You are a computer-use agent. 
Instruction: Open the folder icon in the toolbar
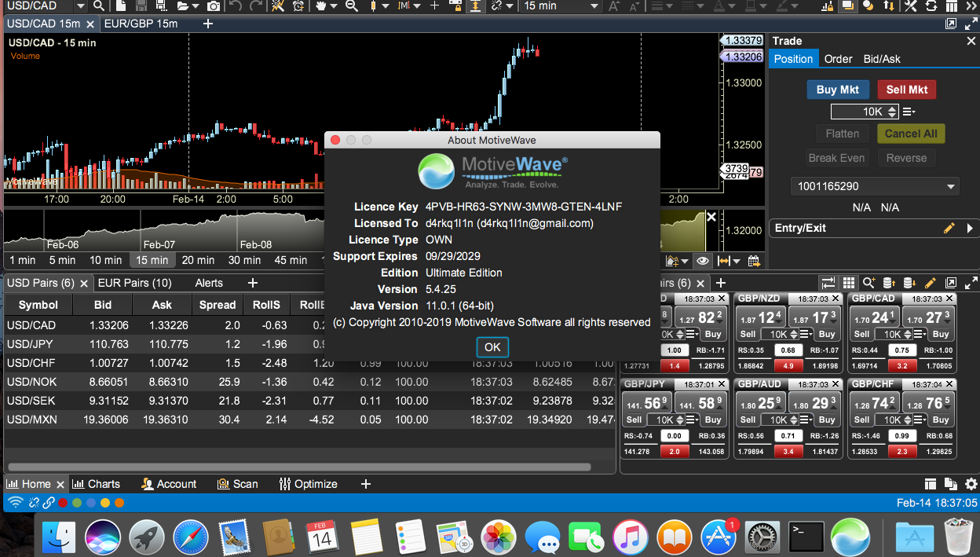coord(183,5)
